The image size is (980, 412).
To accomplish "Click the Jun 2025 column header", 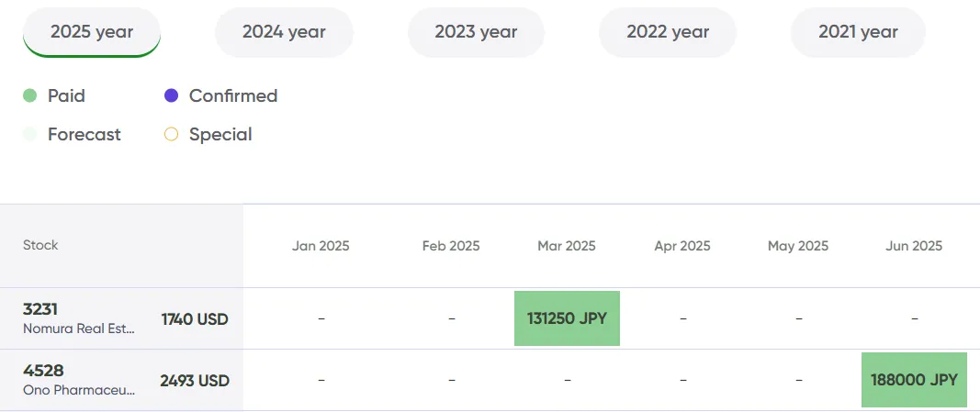I will [x=914, y=246].
